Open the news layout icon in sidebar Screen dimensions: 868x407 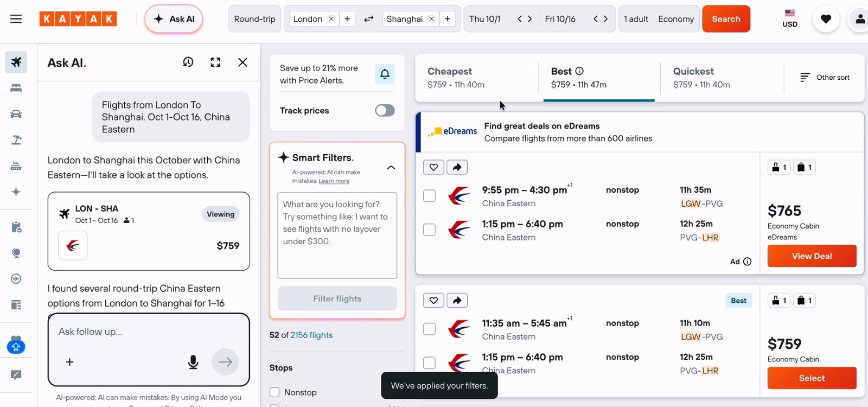[x=16, y=305]
